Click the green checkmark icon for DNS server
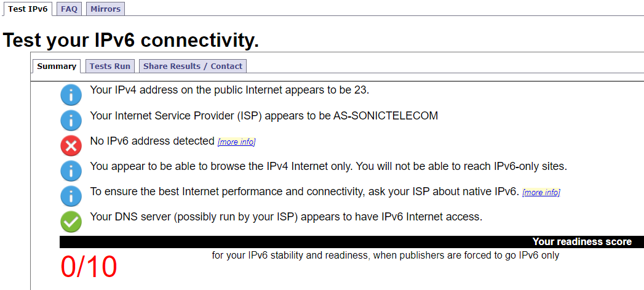This screenshot has width=644, height=290. coord(71,222)
